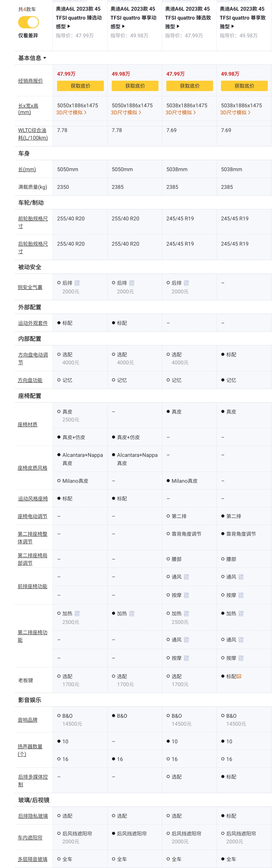Open model dropdown arrow for 臻选动感型
Image resolution: width=272 pixels, height=868 pixels.
tap(69, 26)
